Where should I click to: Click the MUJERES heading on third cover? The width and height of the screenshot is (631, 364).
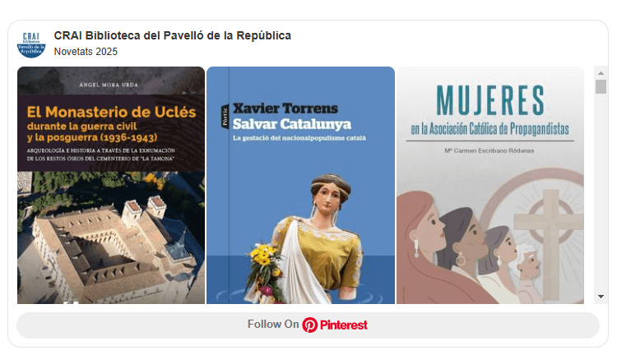(x=490, y=100)
